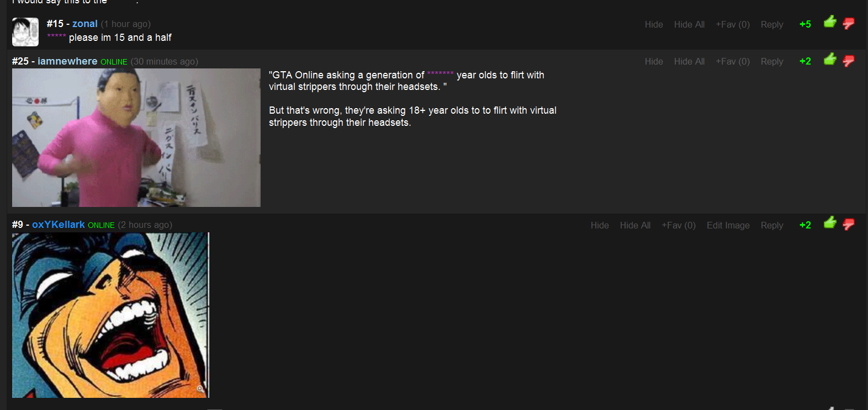Upvote iamnewhere's comment #25

tap(830, 59)
